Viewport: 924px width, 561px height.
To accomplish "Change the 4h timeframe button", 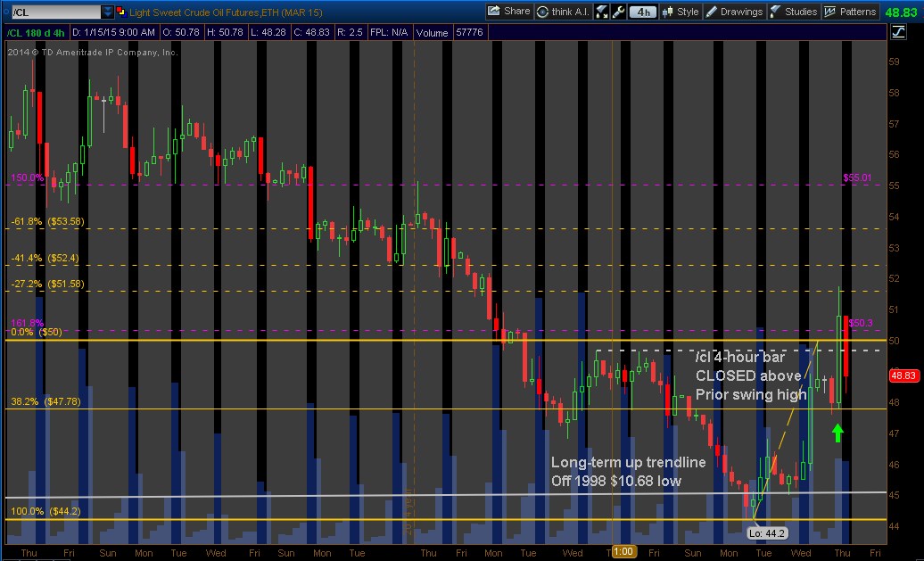I will point(642,12).
